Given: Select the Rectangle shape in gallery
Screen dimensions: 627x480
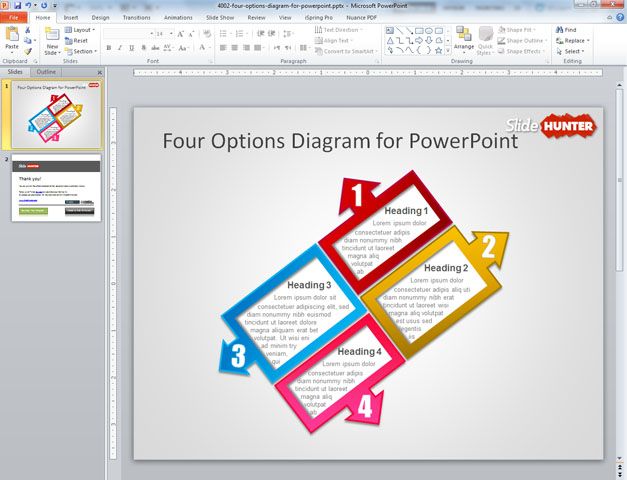Looking at the screenshot, I should click(x=419, y=30).
